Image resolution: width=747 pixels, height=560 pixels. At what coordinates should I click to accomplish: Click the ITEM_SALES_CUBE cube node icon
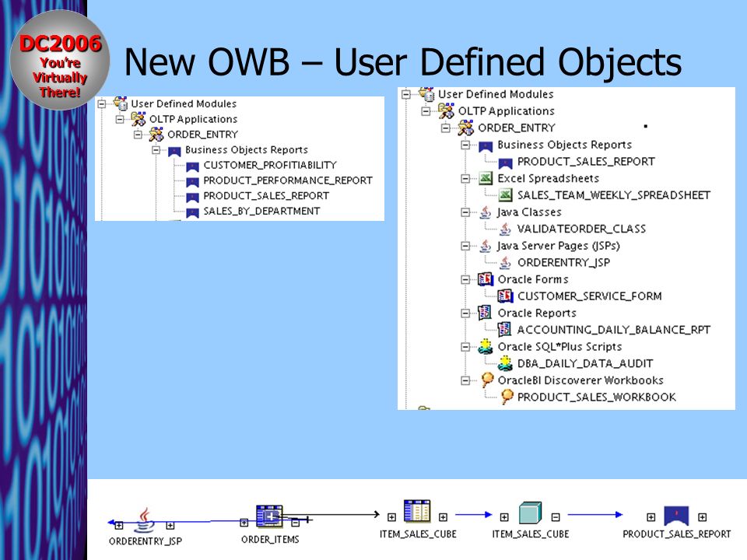point(530,513)
